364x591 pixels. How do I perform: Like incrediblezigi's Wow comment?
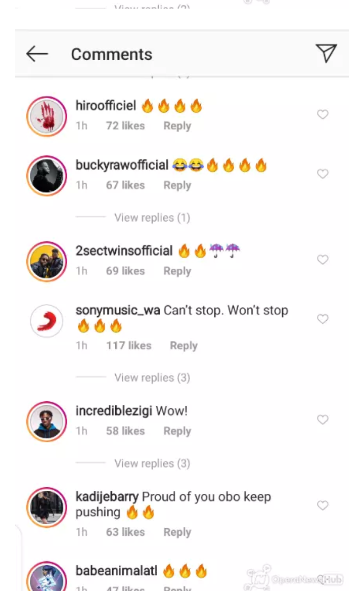pos(323,420)
